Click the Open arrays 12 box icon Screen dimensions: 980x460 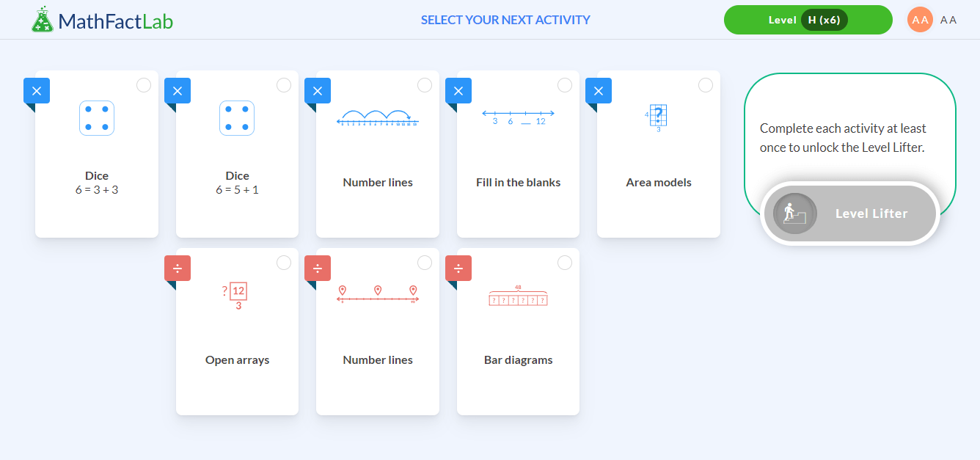(236, 295)
